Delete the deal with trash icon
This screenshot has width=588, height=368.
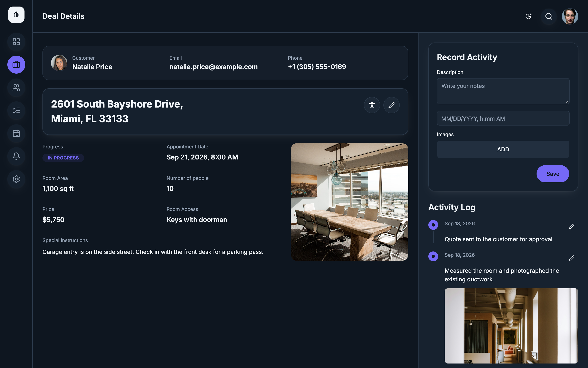372,105
